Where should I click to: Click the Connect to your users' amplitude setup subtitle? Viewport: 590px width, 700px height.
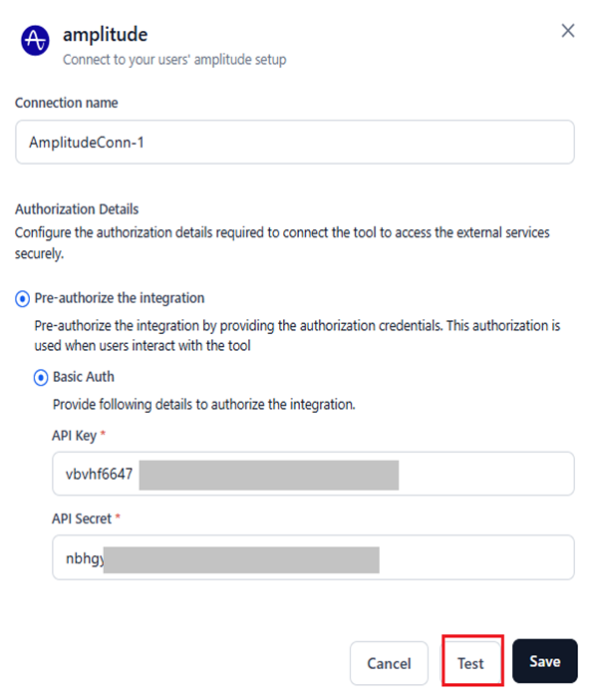click(x=174, y=60)
